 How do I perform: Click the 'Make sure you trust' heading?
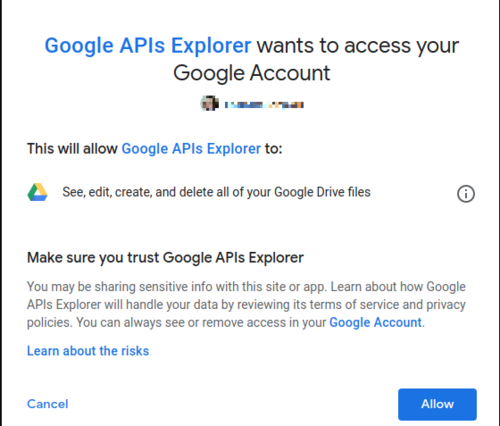tap(165, 258)
